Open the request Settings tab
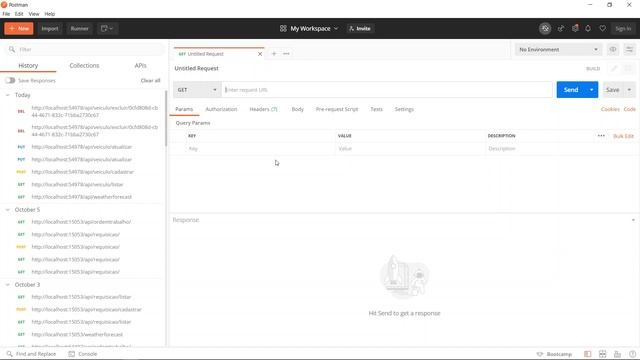Viewport: 640px width, 360px height. (x=404, y=109)
